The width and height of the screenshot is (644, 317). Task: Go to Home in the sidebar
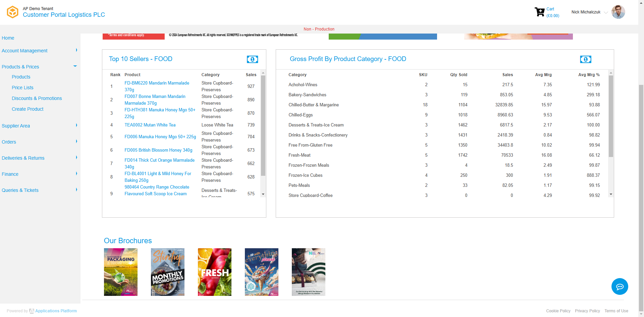point(8,38)
